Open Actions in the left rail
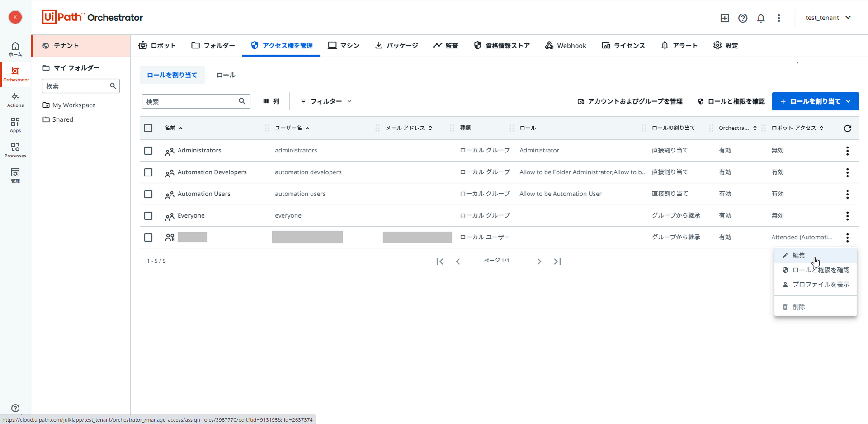This screenshot has width=868, height=424. coord(15,100)
